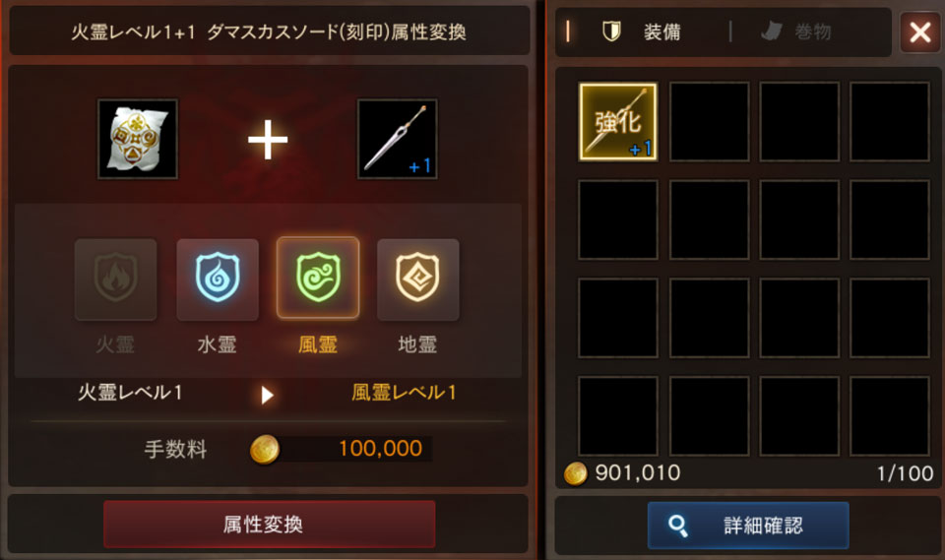Choose the 地霊 earth element shield icon
The height and width of the screenshot is (560, 945).
(x=417, y=280)
